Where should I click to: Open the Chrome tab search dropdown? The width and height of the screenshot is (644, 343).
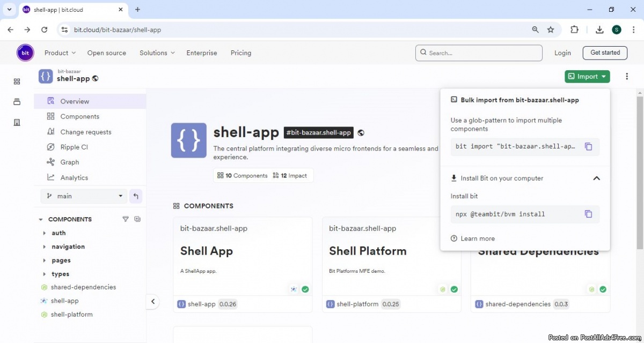coord(9,9)
